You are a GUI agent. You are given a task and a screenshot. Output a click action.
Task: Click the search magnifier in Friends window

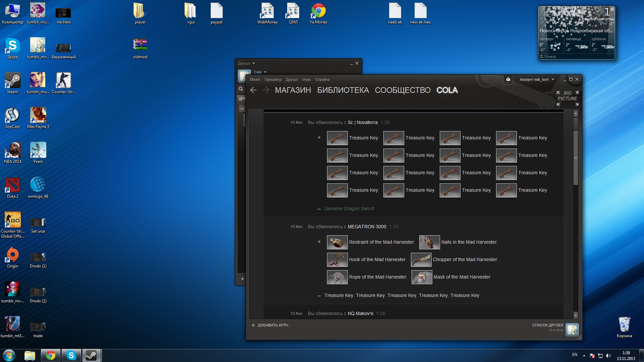pos(241,89)
